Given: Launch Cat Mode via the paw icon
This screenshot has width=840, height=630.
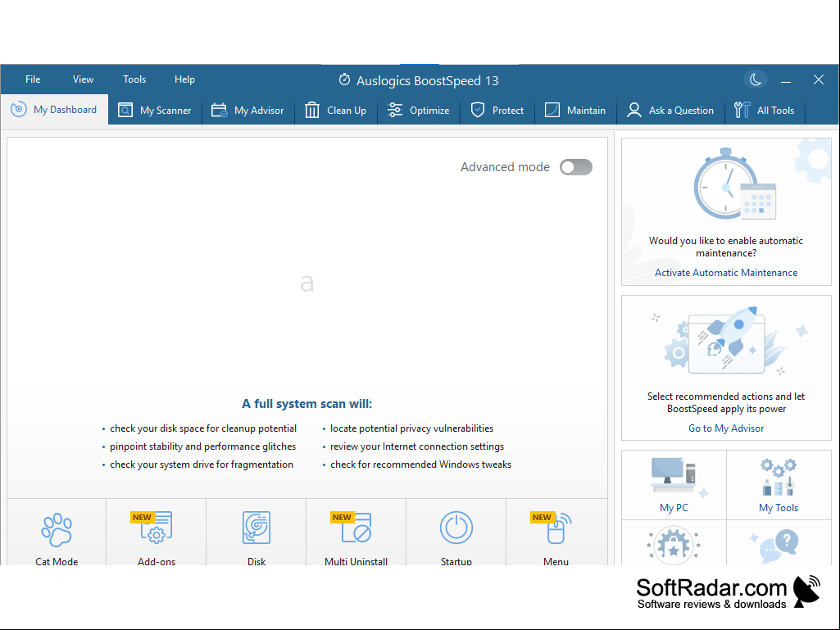Looking at the screenshot, I should [57, 530].
